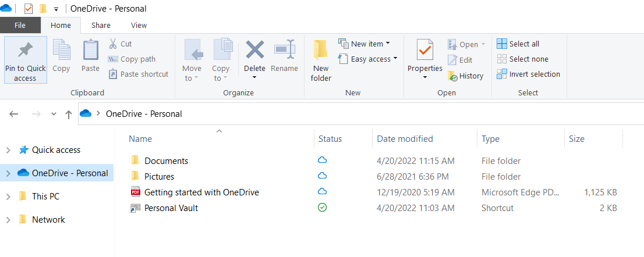
Task: Select the Personal Vault shortcut
Action: point(171,208)
